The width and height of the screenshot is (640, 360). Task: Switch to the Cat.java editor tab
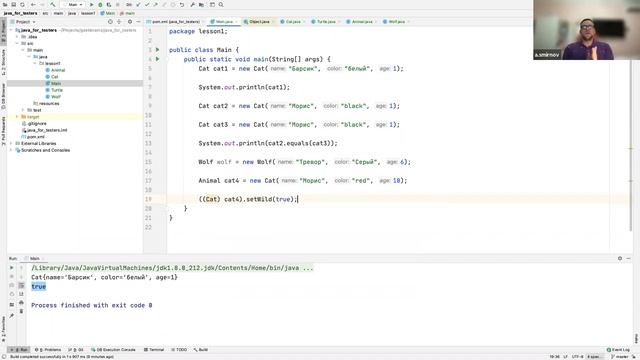pyautogui.click(x=293, y=22)
